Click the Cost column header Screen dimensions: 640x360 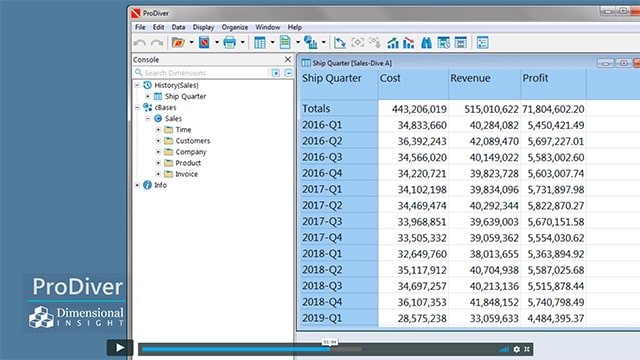(413, 84)
